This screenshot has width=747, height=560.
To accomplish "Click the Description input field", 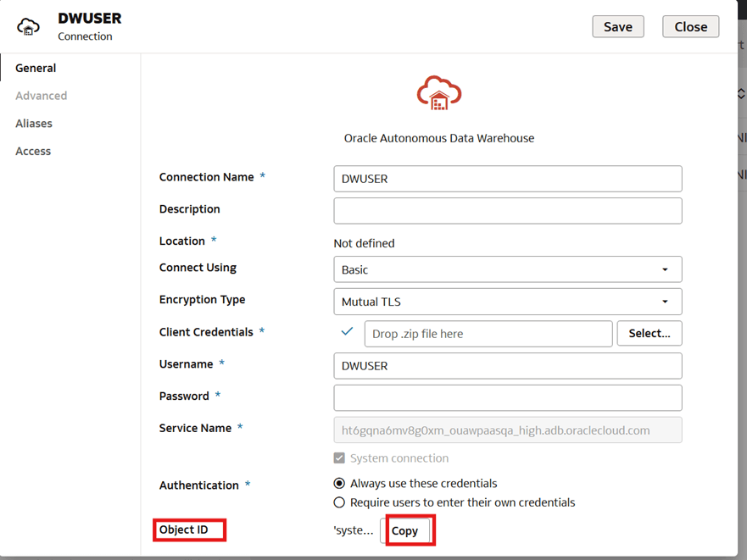I will 507,210.
